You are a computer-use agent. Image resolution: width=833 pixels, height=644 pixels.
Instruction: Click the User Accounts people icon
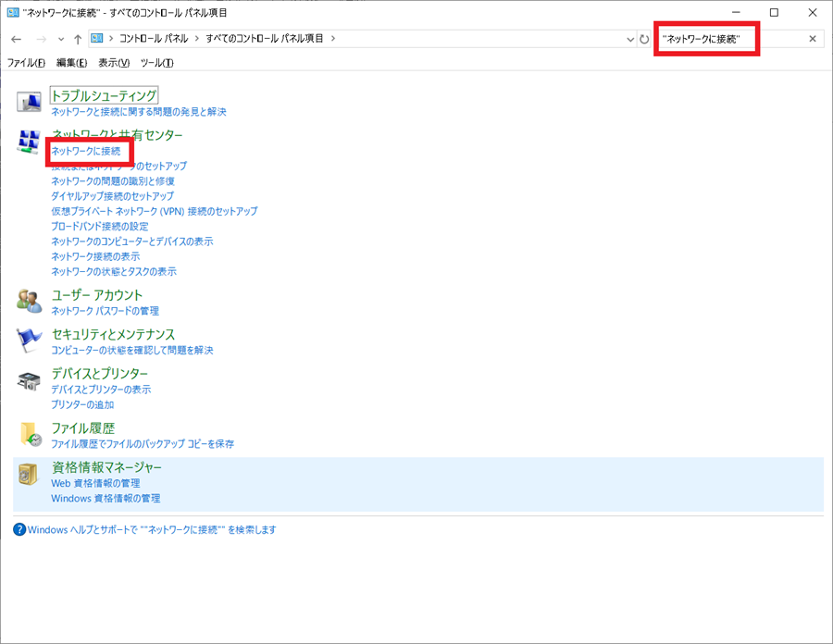click(29, 302)
